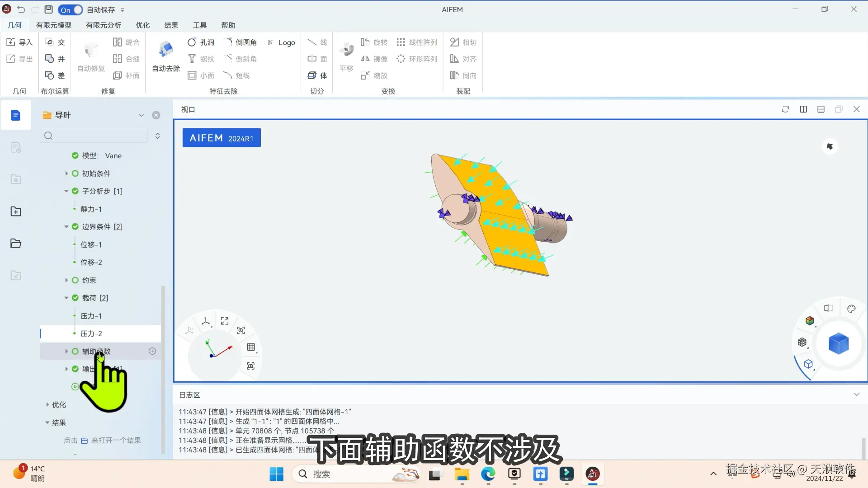Click the color palette icon in viewport
This screenshot has width=868, height=488.
pos(851,309)
